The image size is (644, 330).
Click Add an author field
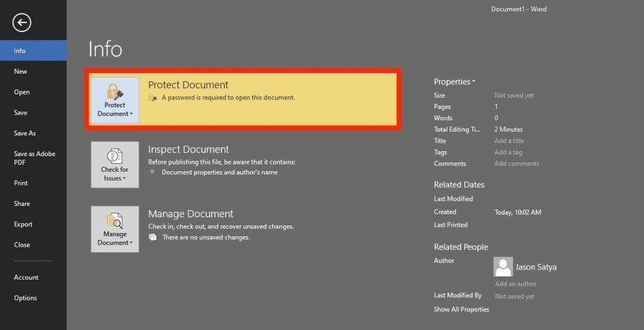(516, 283)
